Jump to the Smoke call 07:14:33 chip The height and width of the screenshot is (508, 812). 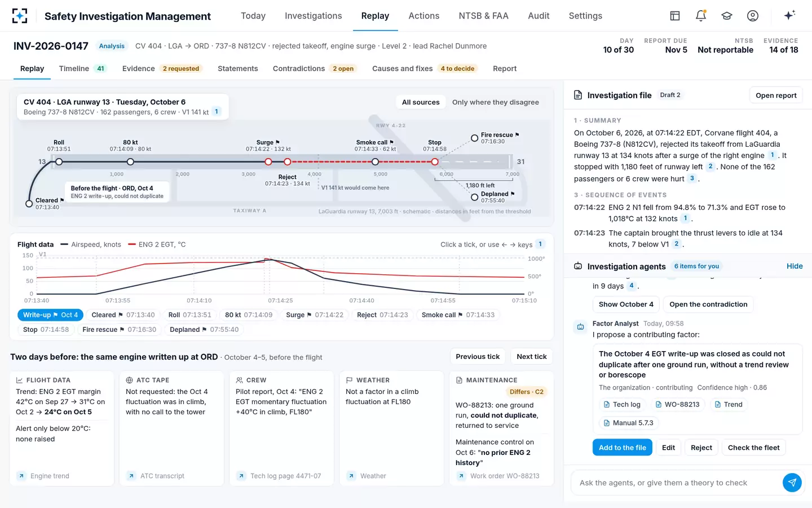tap(458, 315)
